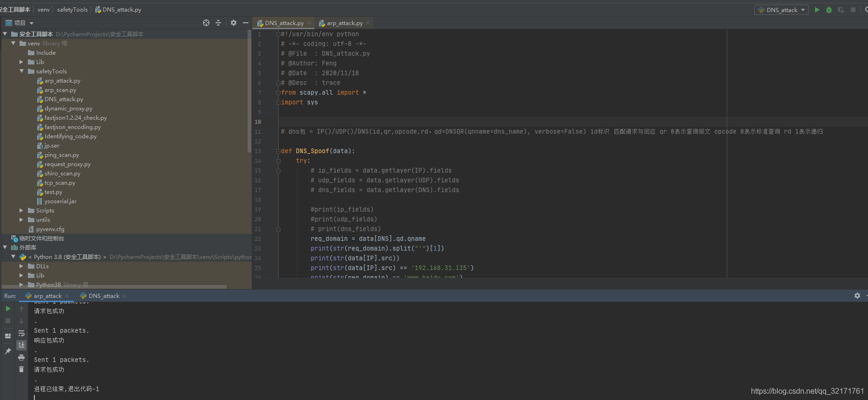This screenshot has height=400, width=868.
Task: Expand the DLLs folder
Action: pos(21,266)
